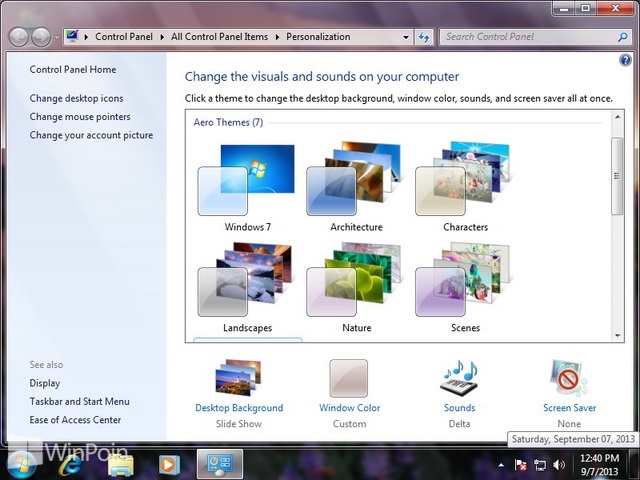Open recent pages dropdown beside Forward
Viewport: 640px width, 480px height.
[57, 37]
